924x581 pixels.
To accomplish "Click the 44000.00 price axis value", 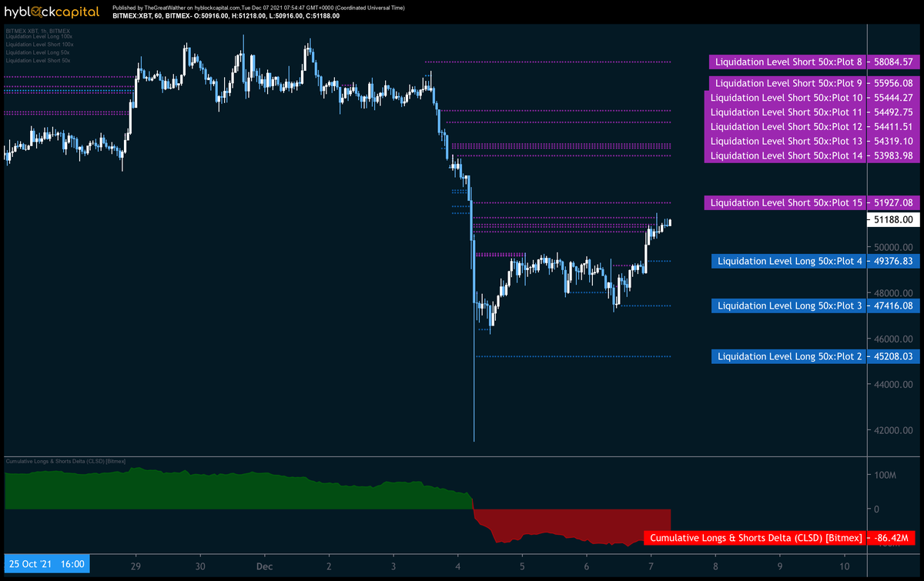I will click(893, 385).
